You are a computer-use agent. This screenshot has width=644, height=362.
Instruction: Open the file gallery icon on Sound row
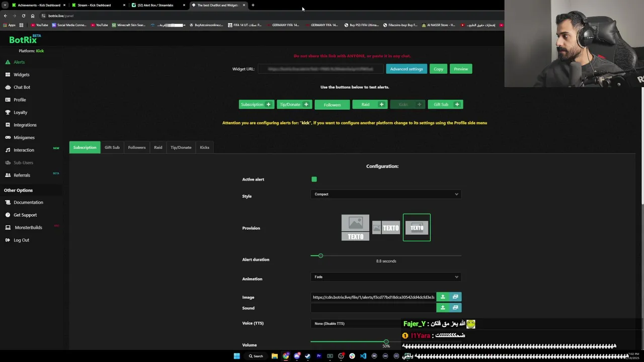(x=455, y=308)
